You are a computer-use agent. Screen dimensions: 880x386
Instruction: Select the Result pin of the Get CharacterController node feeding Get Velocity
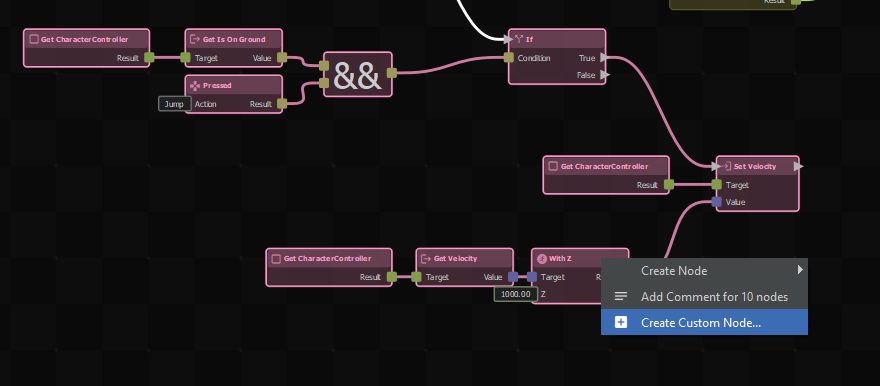(x=392, y=277)
